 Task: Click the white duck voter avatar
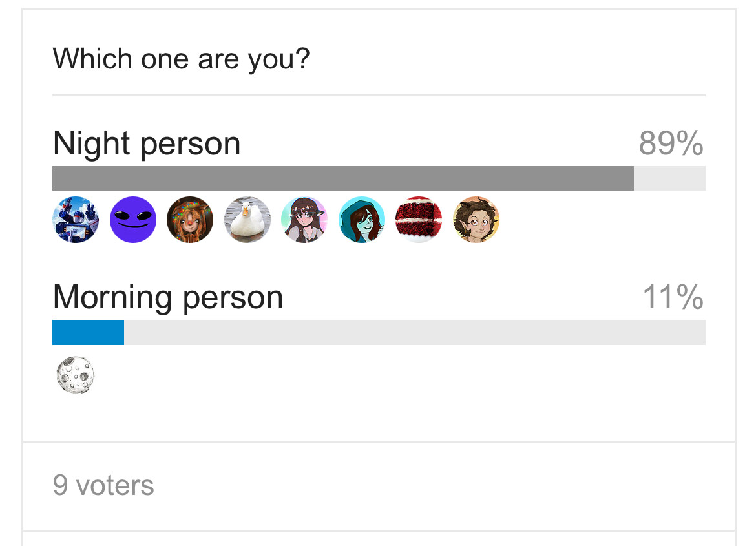247,220
